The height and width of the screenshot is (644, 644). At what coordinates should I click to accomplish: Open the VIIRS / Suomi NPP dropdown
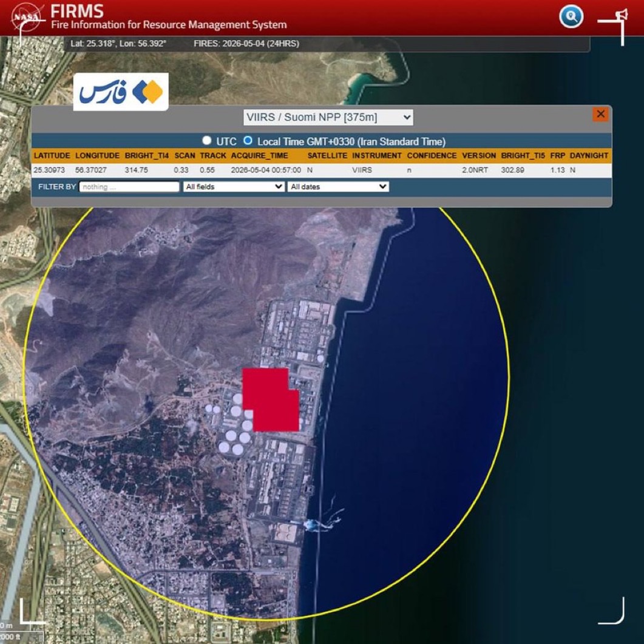pos(328,117)
